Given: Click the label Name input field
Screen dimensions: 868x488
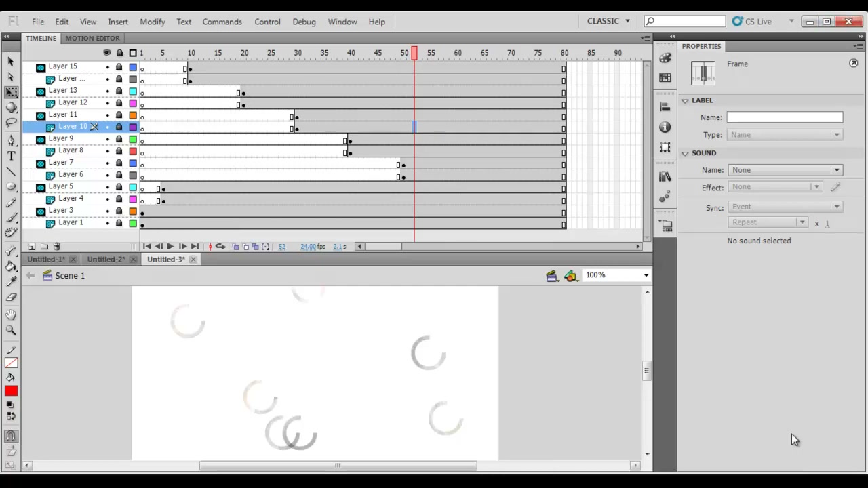Looking at the screenshot, I should [x=785, y=117].
